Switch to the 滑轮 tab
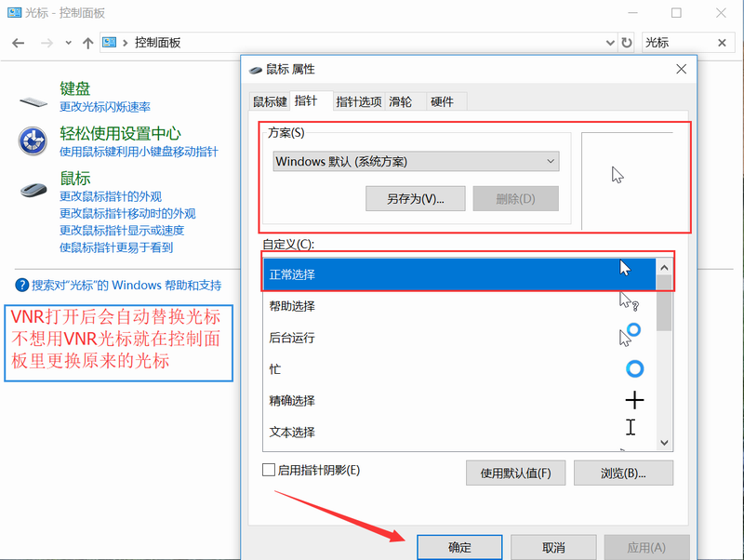 coord(401,101)
